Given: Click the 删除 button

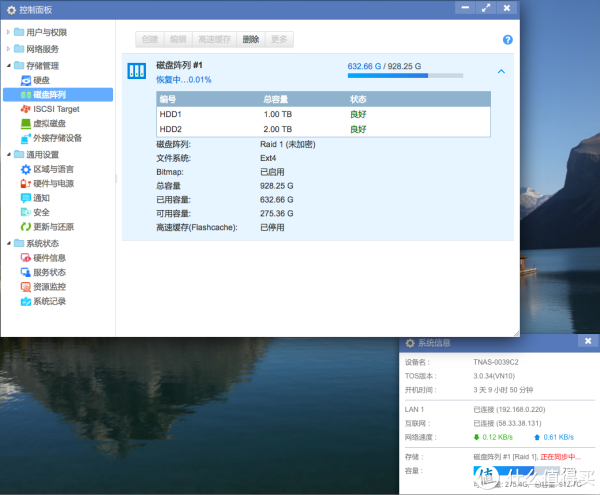Looking at the screenshot, I should [250, 39].
